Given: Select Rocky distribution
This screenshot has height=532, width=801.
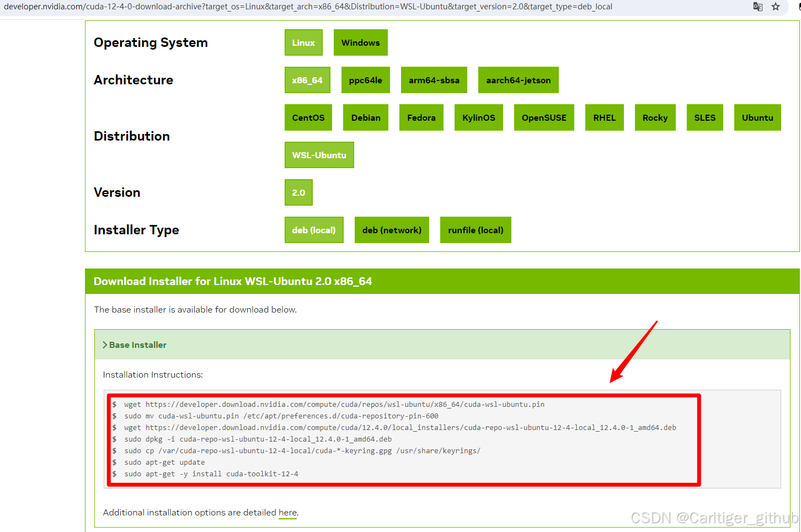Looking at the screenshot, I should [655, 117].
